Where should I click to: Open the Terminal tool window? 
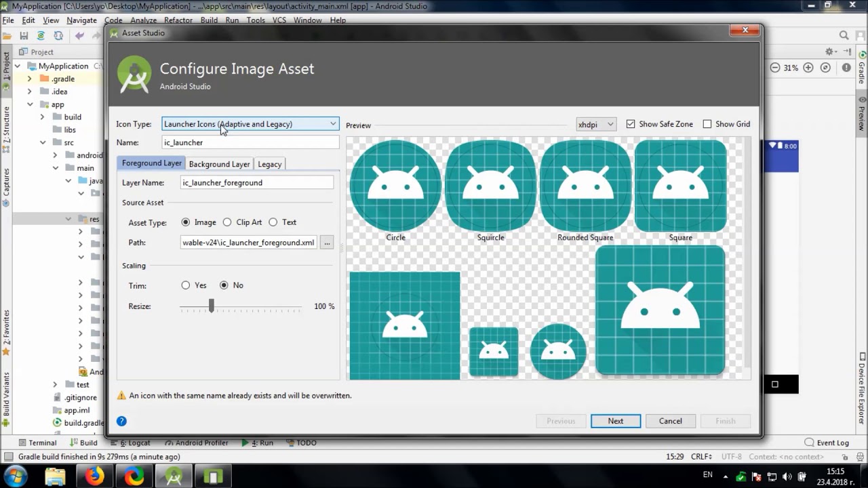(37, 443)
